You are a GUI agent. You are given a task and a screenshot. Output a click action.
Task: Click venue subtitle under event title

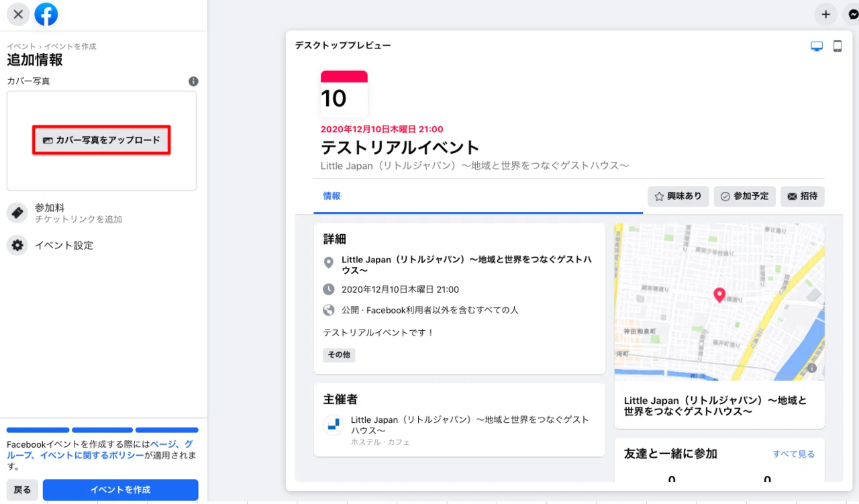(x=475, y=166)
